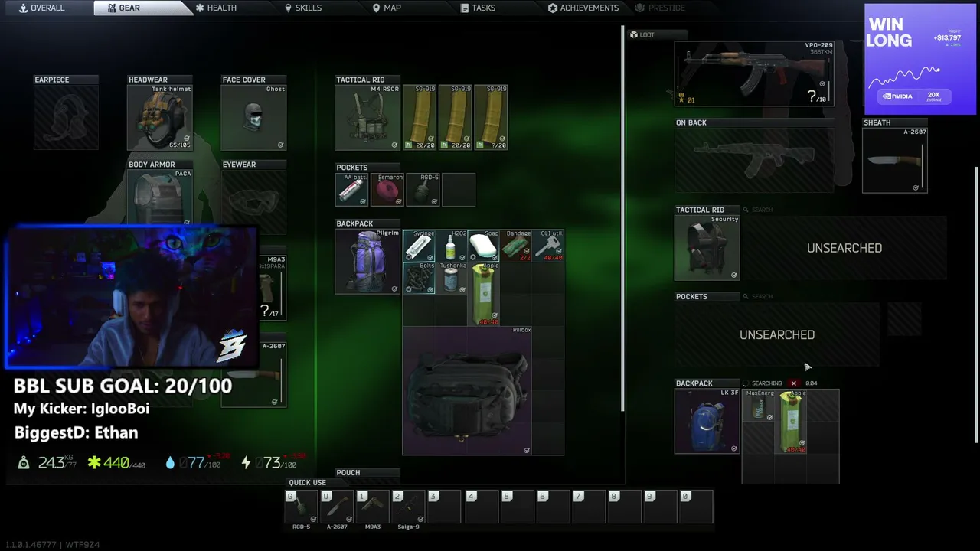Click the Pilgrim backpack icon
Viewport: 980px width, 551px height.
pyautogui.click(x=367, y=262)
